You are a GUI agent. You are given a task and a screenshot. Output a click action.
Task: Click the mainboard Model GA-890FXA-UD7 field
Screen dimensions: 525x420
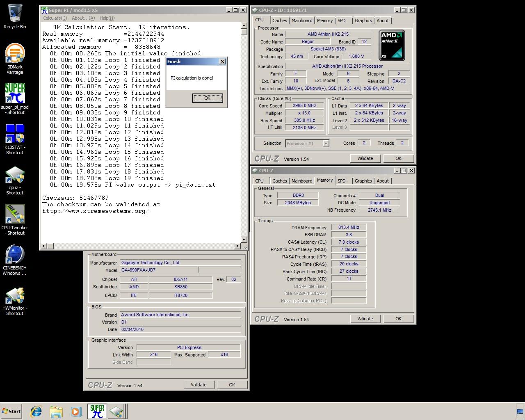click(158, 270)
